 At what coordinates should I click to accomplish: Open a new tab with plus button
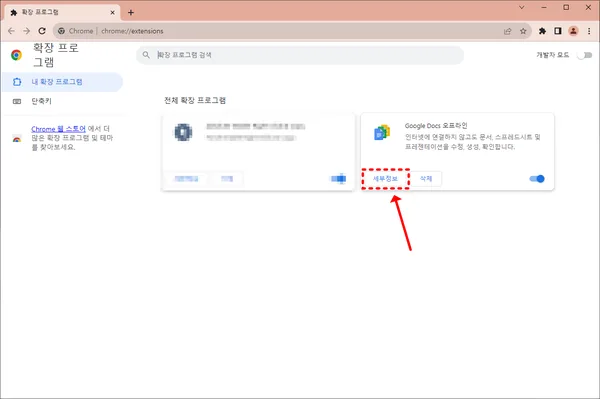point(131,13)
